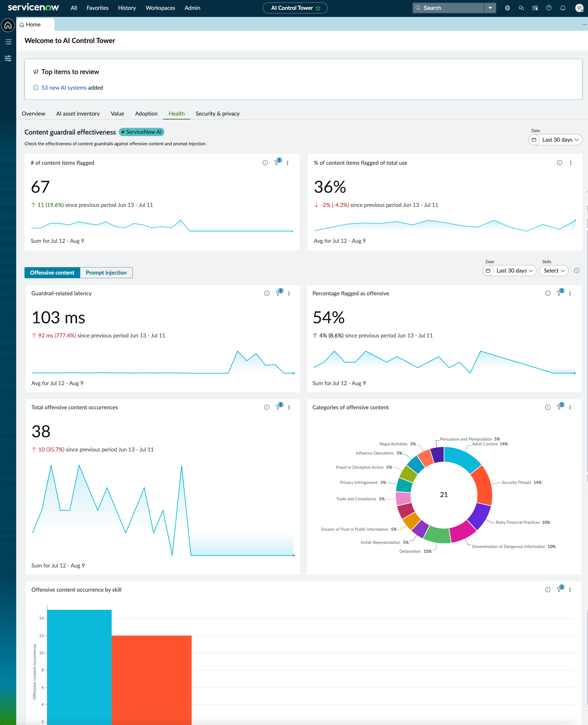Expand the search options dropdown arrow
This screenshot has width=588, height=725.
pyautogui.click(x=490, y=8)
